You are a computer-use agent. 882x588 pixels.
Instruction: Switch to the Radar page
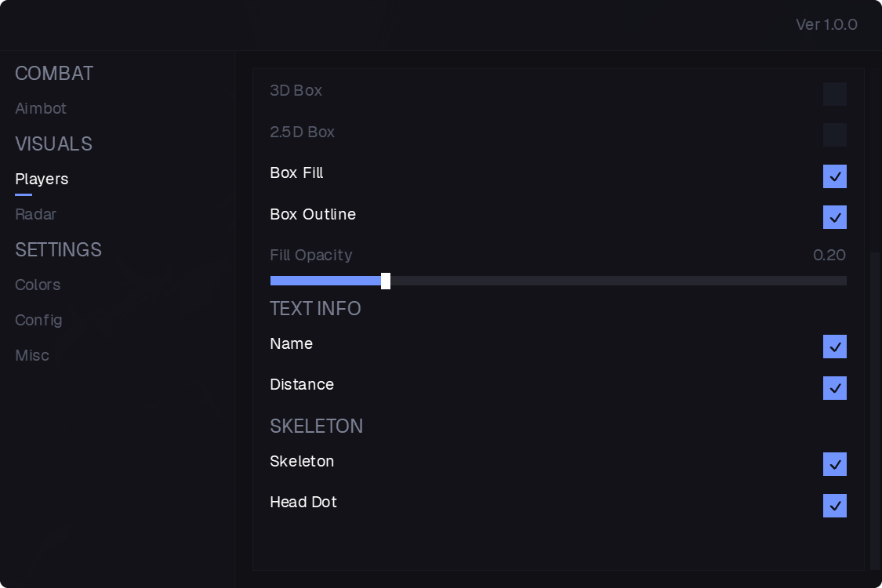[x=35, y=214]
